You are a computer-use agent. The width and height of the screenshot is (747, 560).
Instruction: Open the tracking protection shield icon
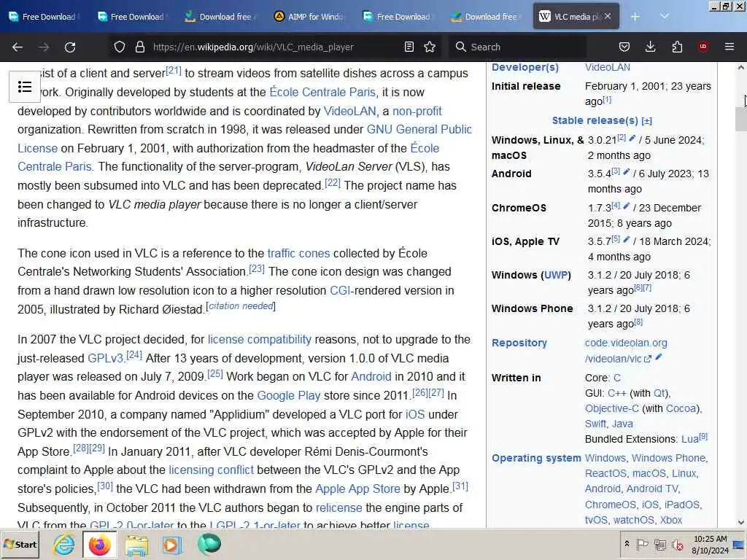tap(120, 47)
